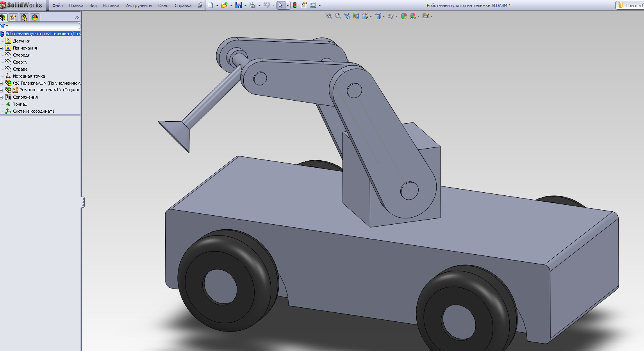Switch to the ConfigurationManager tab
The height and width of the screenshot is (351, 644).
24,18
